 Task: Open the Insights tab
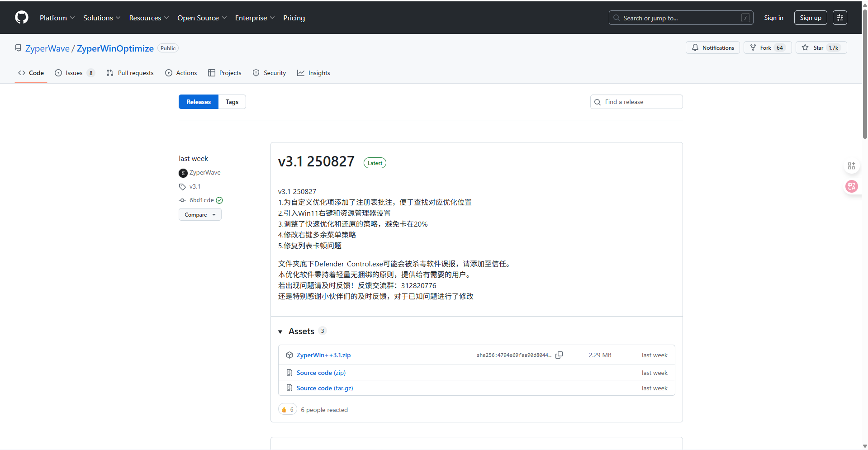pyautogui.click(x=313, y=73)
